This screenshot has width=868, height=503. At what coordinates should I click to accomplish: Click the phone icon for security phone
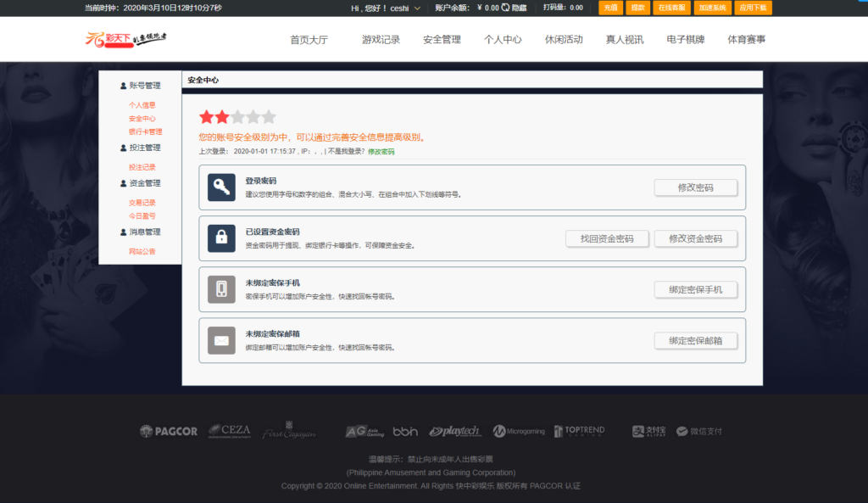(x=221, y=289)
